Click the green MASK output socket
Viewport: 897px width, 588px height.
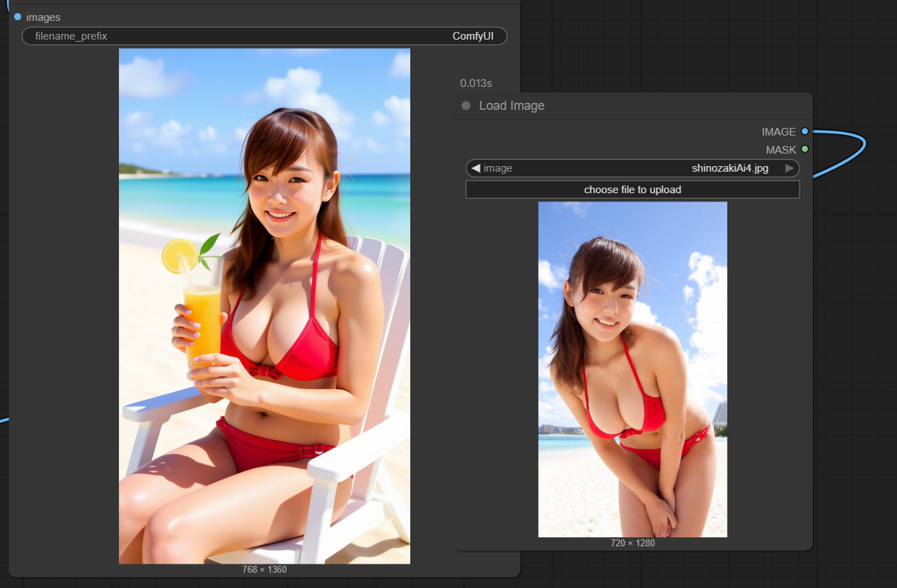click(805, 149)
